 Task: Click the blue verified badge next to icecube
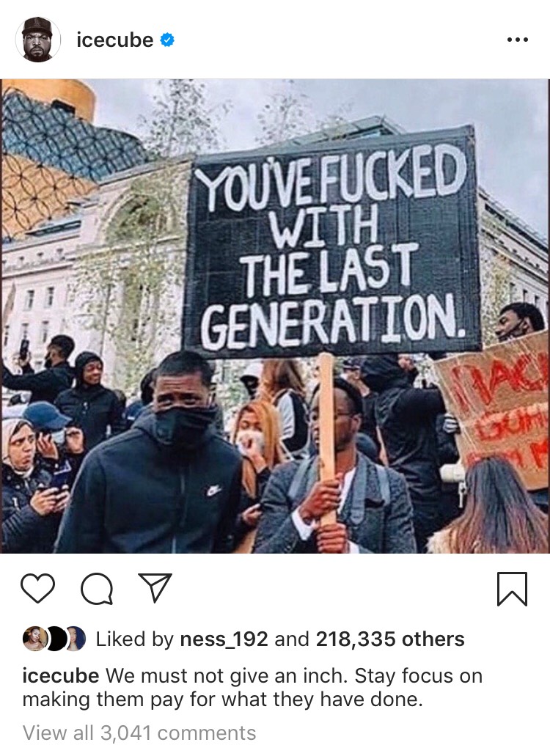point(166,40)
